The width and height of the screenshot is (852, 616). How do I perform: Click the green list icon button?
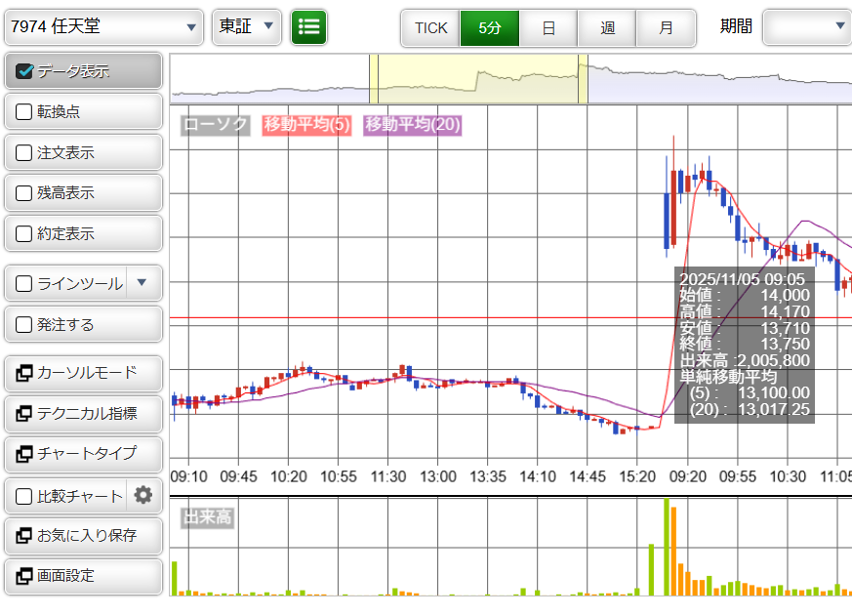(x=309, y=26)
